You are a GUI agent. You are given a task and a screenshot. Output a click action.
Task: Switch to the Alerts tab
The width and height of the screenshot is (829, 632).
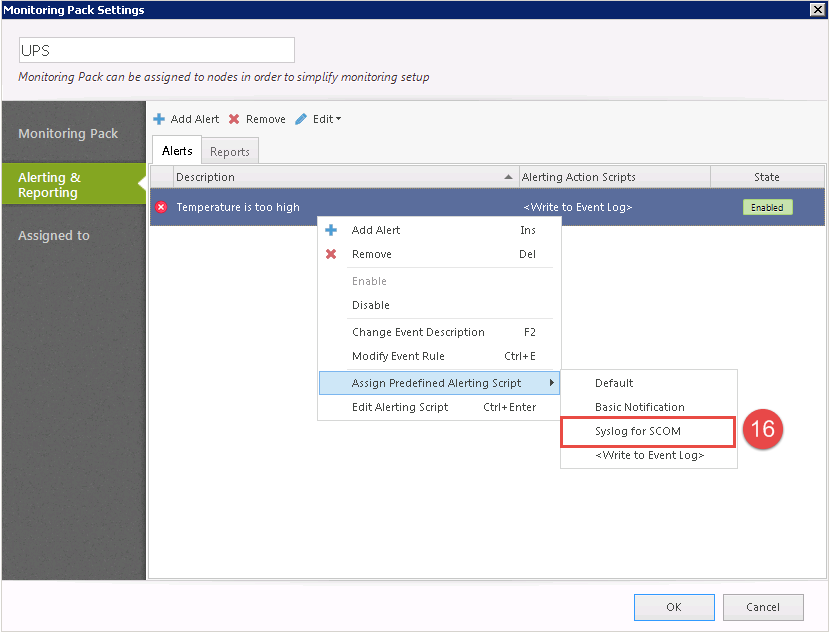coord(177,151)
